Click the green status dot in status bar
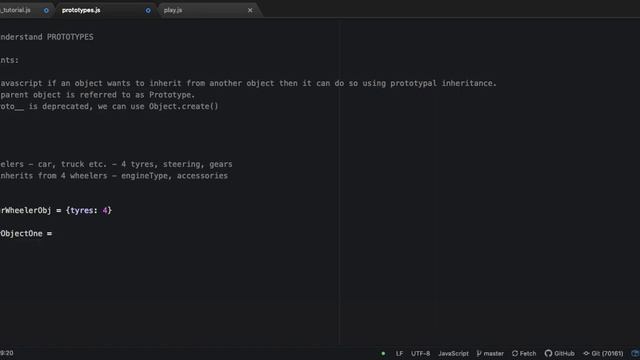 383,353
